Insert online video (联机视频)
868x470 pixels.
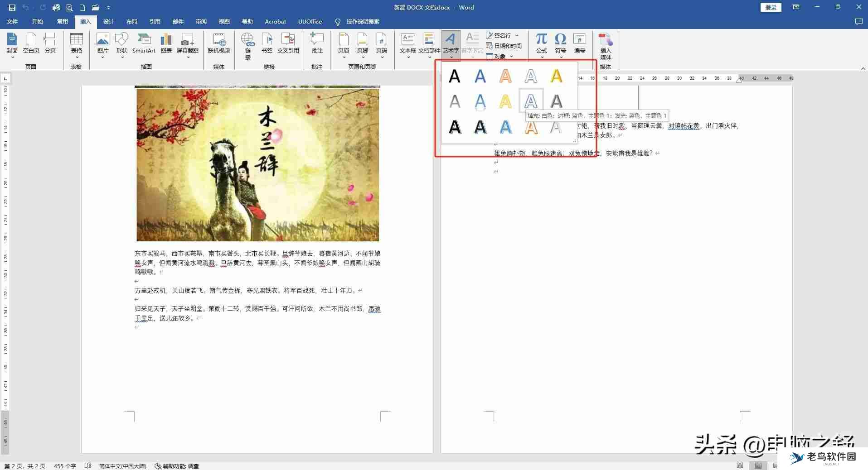click(x=219, y=43)
